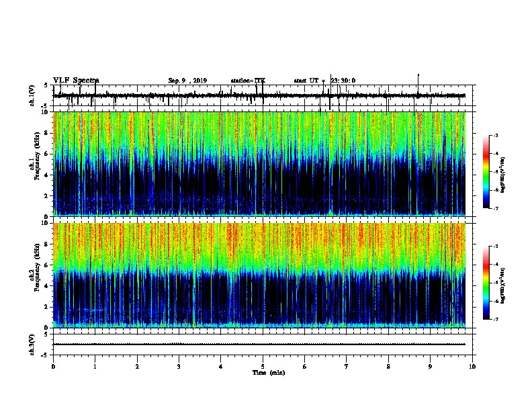Click the "-3" tick on ch.1 color bar

tap(496, 136)
